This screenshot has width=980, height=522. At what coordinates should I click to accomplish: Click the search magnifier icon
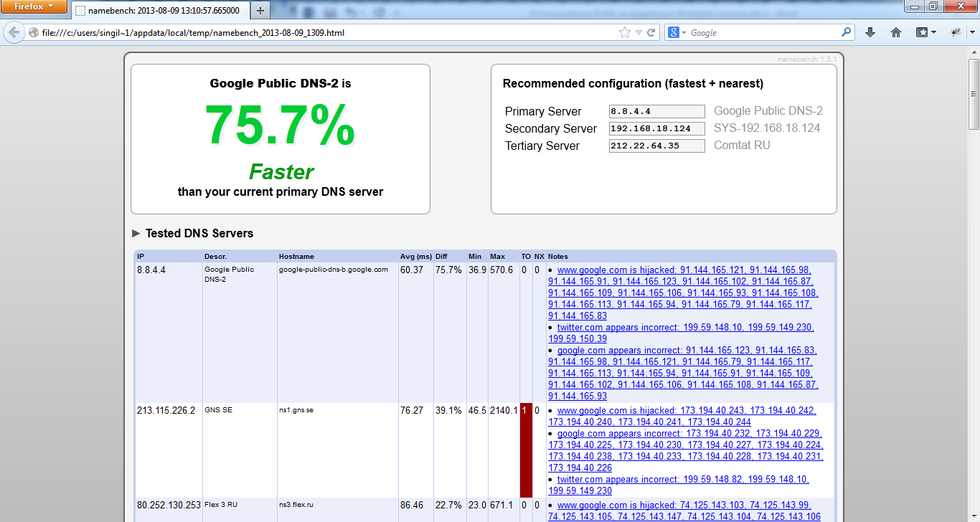coord(847,32)
